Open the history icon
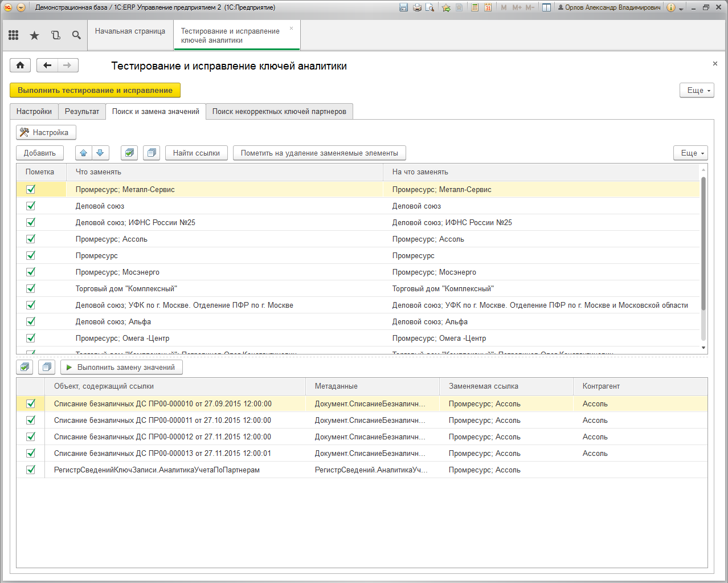The width and height of the screenshot is (728, 583). [56, 35]
